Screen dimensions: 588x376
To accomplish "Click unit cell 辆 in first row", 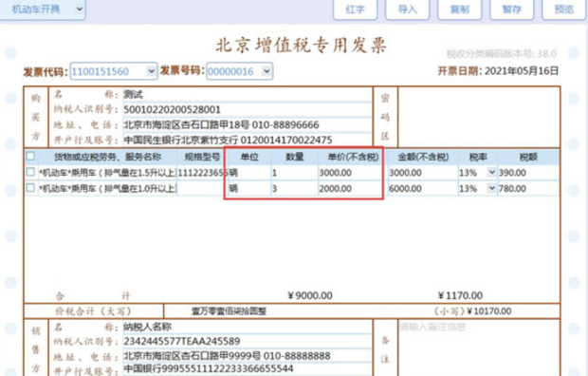I will tap(249, 173).
